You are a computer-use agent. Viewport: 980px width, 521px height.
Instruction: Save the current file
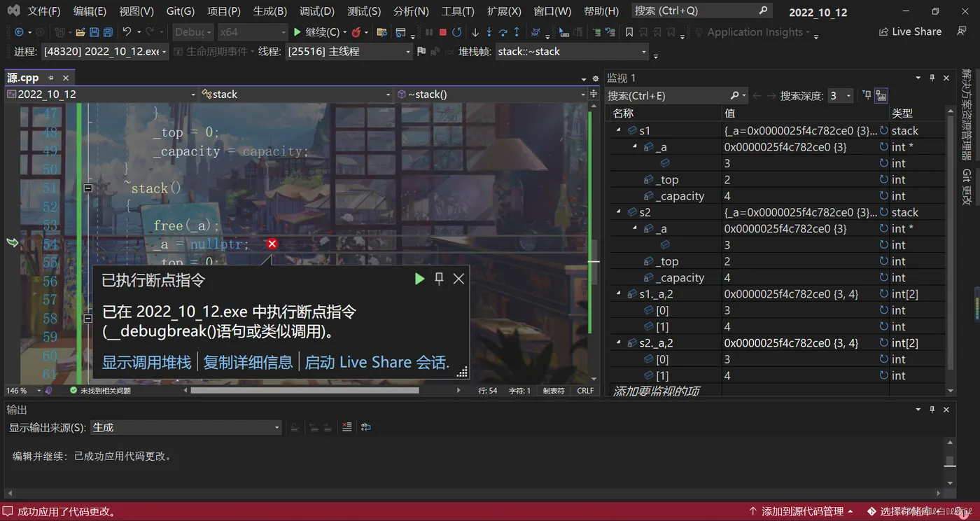click(94, 32)
